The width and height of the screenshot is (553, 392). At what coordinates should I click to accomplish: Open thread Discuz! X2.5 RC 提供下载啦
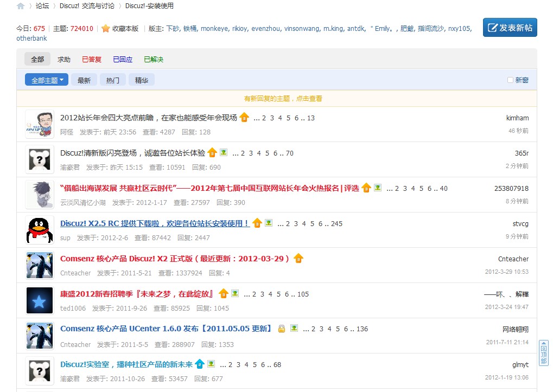pos(155,223)
